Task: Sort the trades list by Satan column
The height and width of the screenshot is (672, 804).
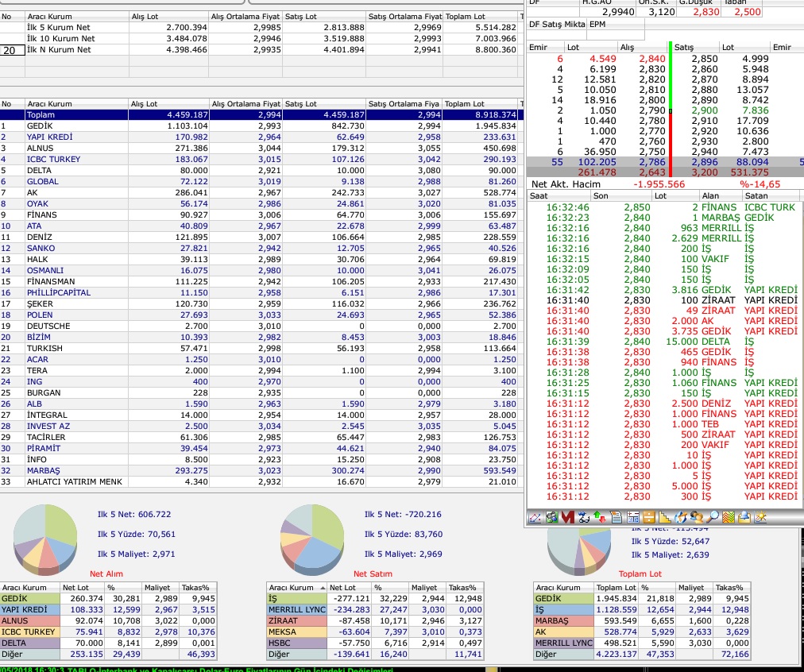Action: coord(770,196)
